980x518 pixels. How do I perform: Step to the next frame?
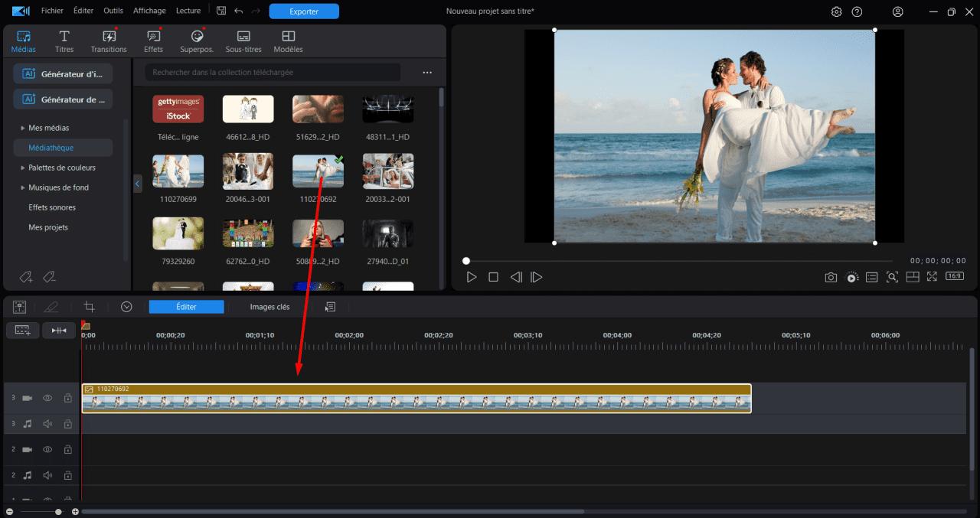tap(537, 277)
